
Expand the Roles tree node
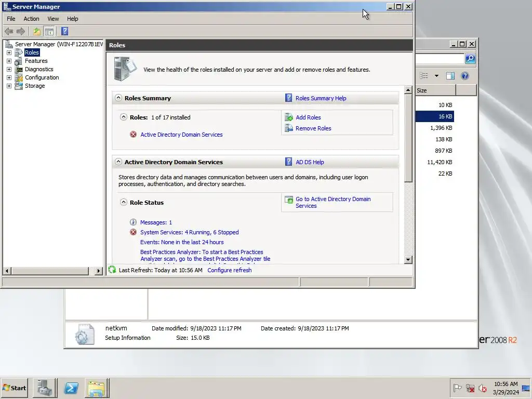pos(9,52)
